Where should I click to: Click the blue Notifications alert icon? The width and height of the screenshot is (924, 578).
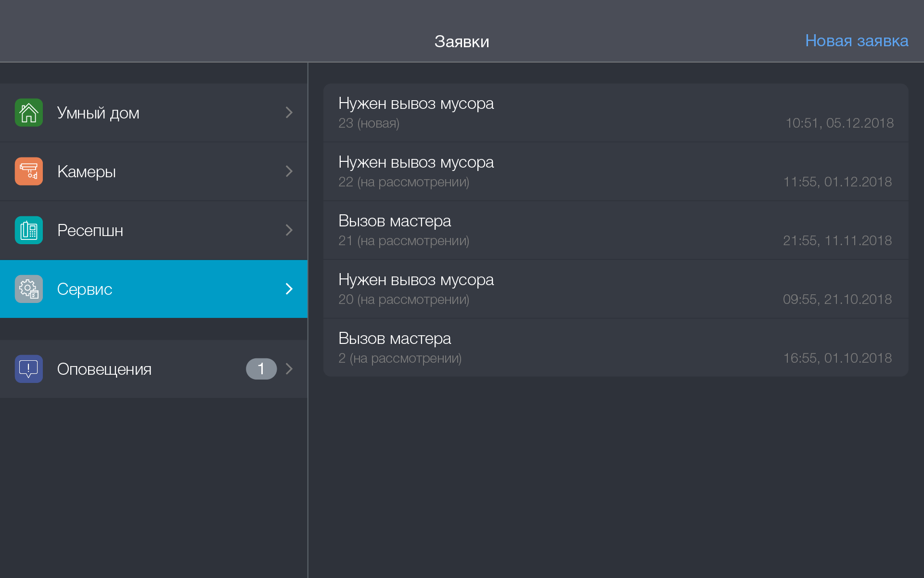pos(29,369)
